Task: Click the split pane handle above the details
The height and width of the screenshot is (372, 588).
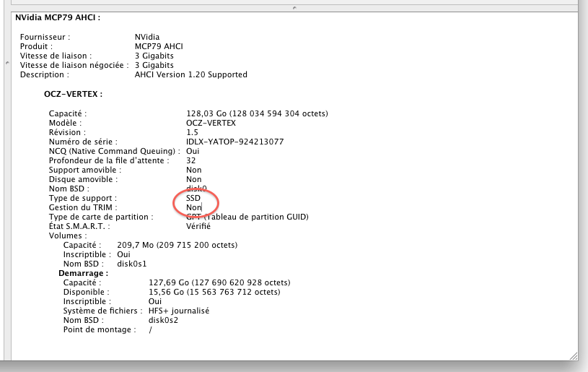Action: [294, 7]
